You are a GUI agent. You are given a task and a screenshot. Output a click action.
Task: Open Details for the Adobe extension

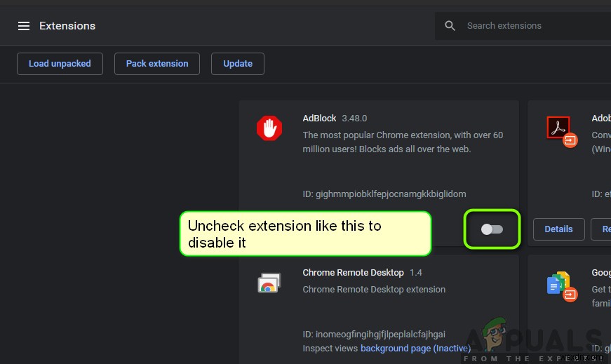pyautogui.click(x=558, y=229)
